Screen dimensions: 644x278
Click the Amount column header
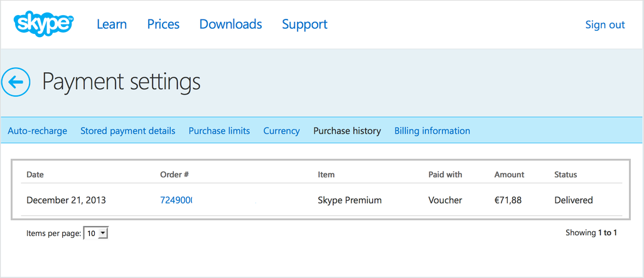click(x=509, y=174)
